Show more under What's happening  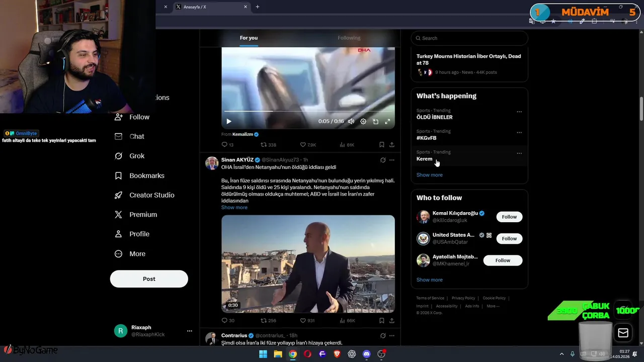click(x=429, y=175)
